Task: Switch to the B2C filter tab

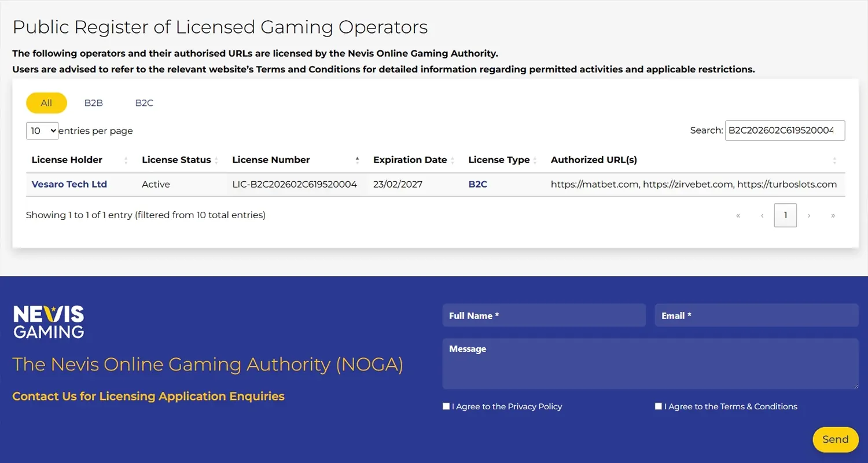Action: pos(144,103)
